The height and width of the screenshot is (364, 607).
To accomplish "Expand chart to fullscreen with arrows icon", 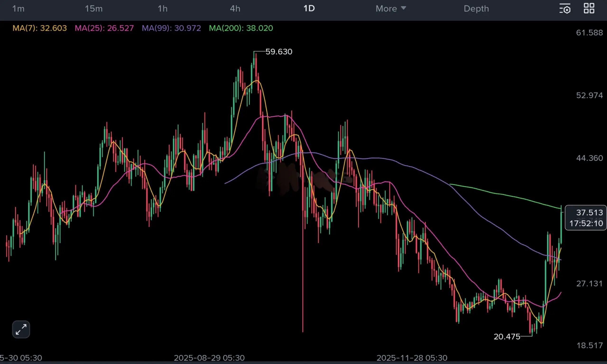I will (21, 329).
